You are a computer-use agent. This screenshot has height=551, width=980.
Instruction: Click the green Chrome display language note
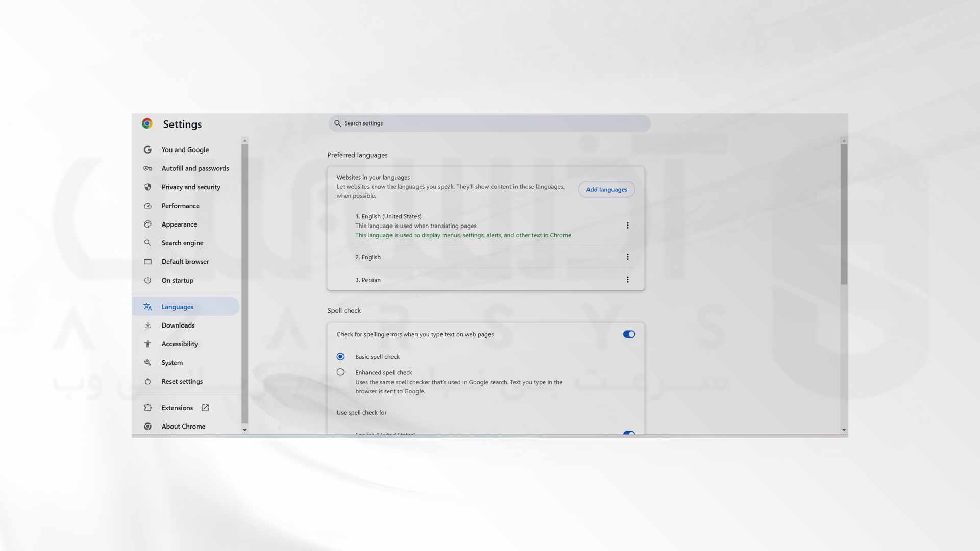[x=463, y=235]
